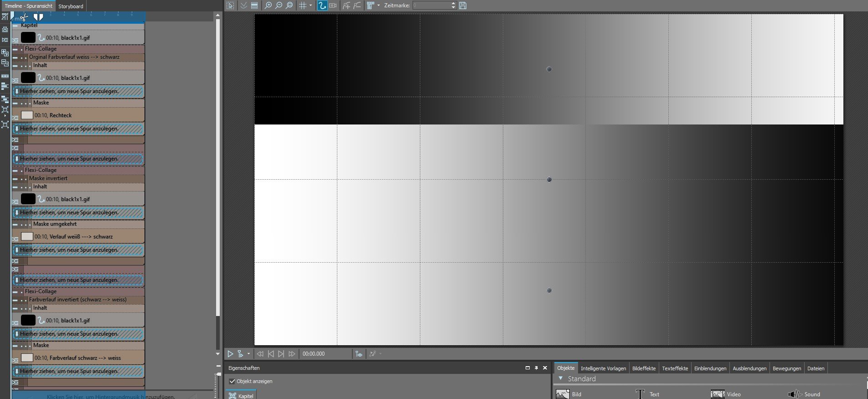The height and width of the screenshot is (399, 868).
Task: Collapse the Kapitel track in timeline
Action: 15,26
